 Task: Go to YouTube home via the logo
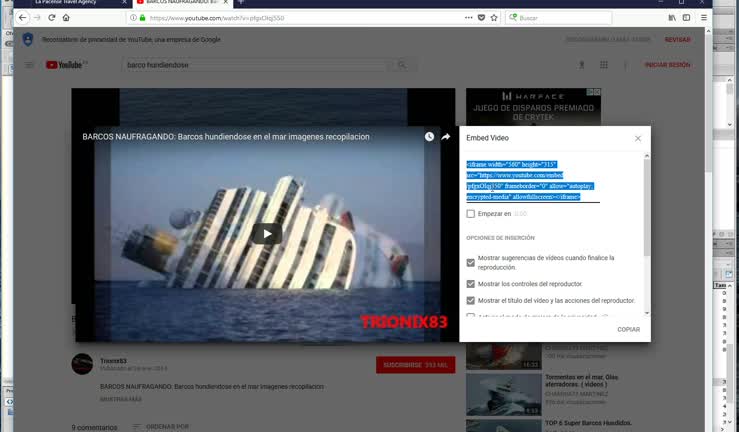(x=65, y=65)
